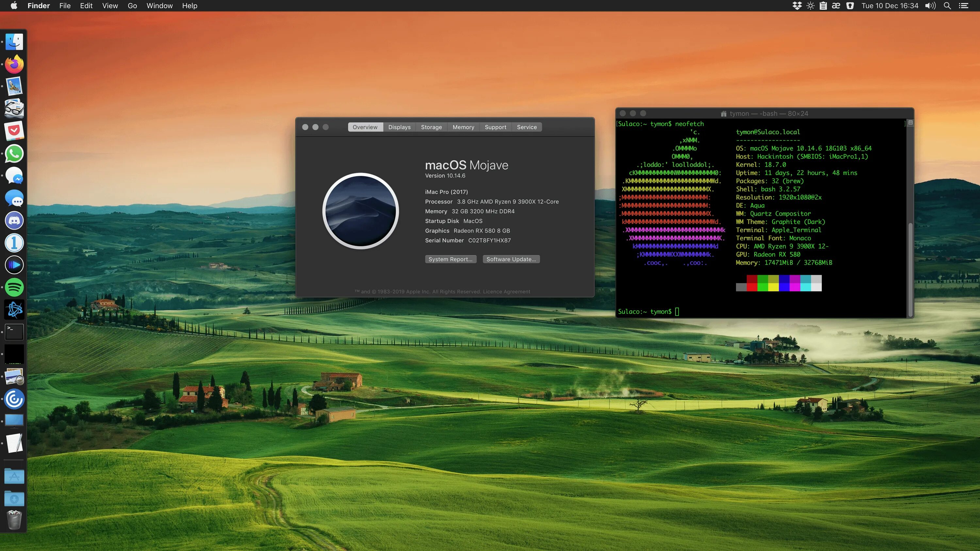Click the Storage tab in About This Mac
Viewport: 980px width, 551px height.
(431, 126)
